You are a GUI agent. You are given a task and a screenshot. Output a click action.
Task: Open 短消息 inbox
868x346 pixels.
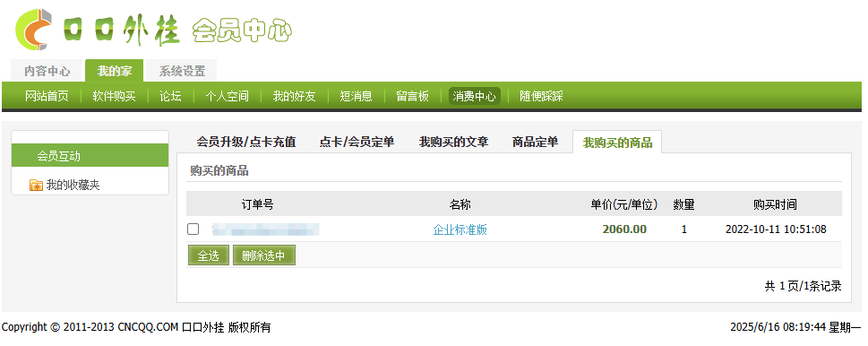coord(356,96)
